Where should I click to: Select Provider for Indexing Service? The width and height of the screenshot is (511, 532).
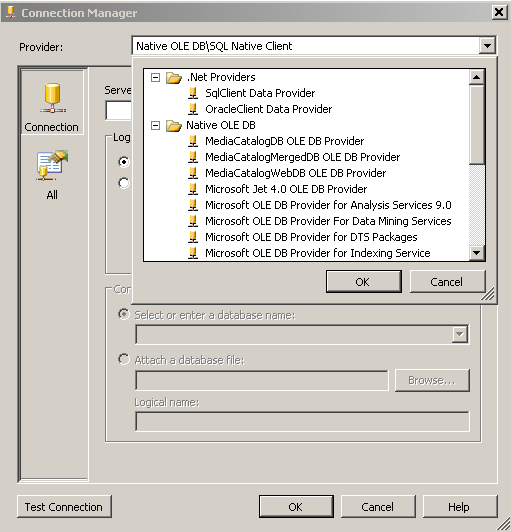click(x=318, y=253)
